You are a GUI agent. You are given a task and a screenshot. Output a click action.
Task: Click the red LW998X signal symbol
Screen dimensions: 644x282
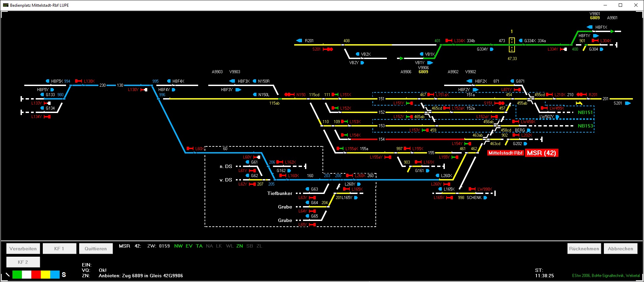point(472,189)
